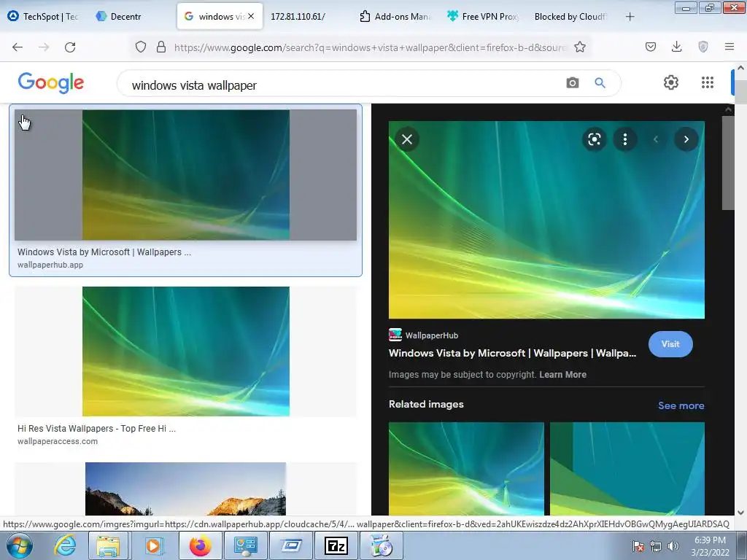The image size is (747, 560).
Task: Switch to the Add-ons Manager tab
Action: pos(395,16)
